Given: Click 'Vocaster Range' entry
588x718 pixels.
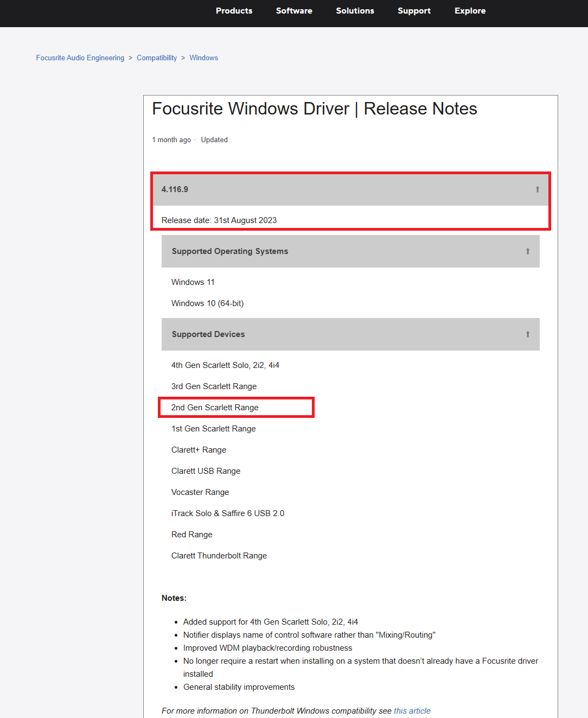Looking at the screenshot, I should tap(200, 492).
